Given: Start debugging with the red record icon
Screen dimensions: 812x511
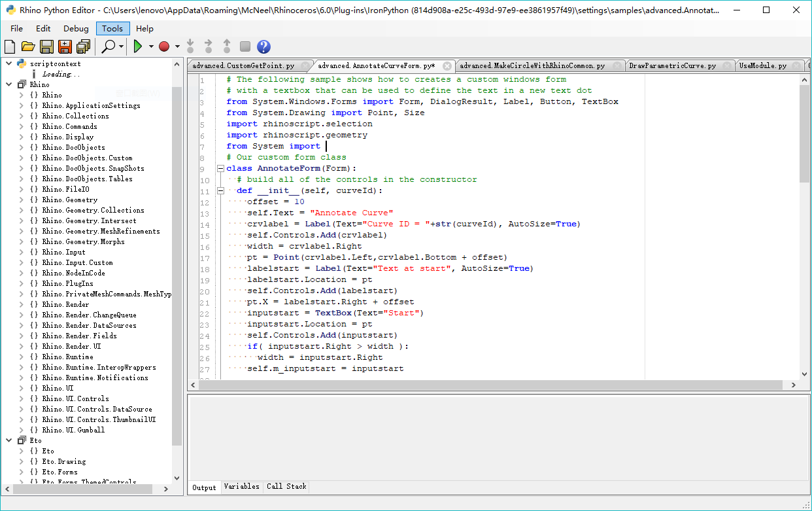Looking at the screenshot, I should [x=164, y=46].
